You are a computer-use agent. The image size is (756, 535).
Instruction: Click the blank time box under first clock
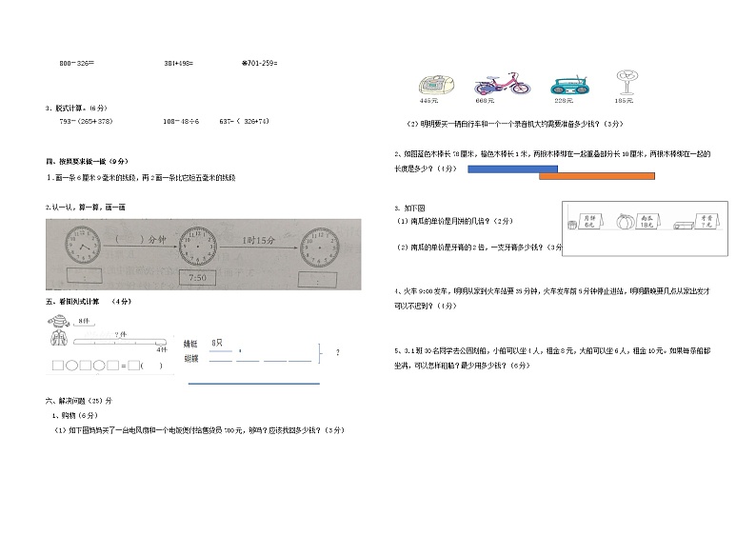pyautogui.click(x=85, y=276)
